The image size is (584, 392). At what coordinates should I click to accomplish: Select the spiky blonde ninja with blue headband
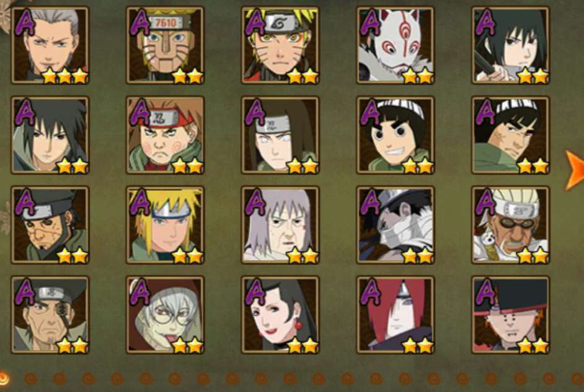point(165,225)
